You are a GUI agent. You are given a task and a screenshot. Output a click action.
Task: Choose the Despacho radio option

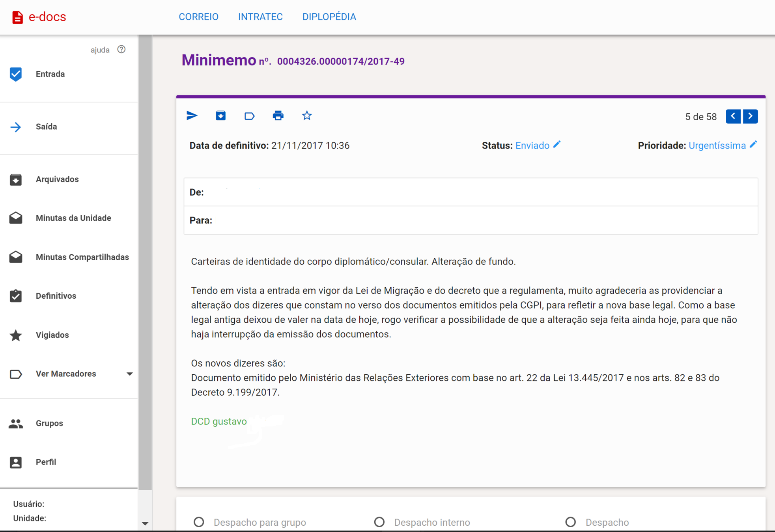tap(570, 522)
